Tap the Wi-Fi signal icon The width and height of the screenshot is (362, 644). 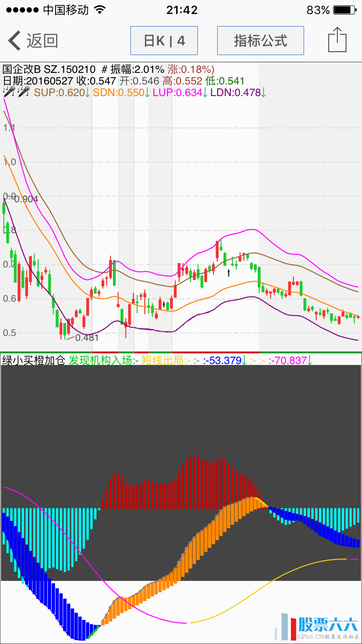(99, 10)
